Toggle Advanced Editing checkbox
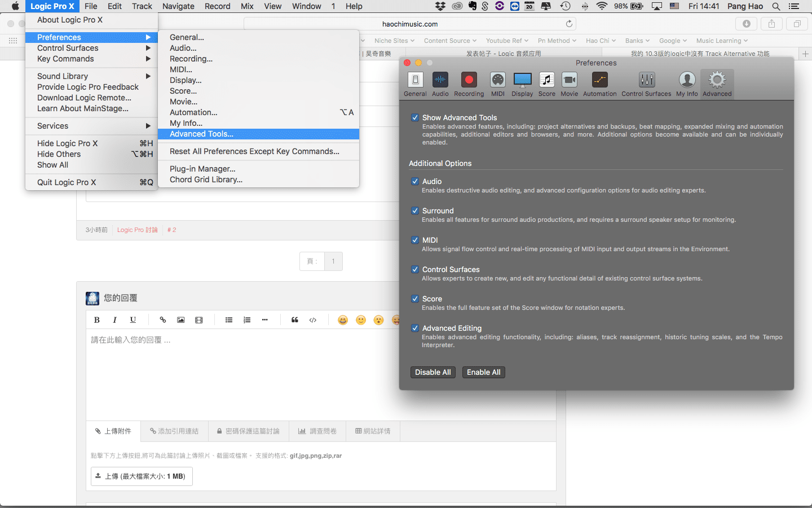The image size is (812, 508). click(415, 328)
